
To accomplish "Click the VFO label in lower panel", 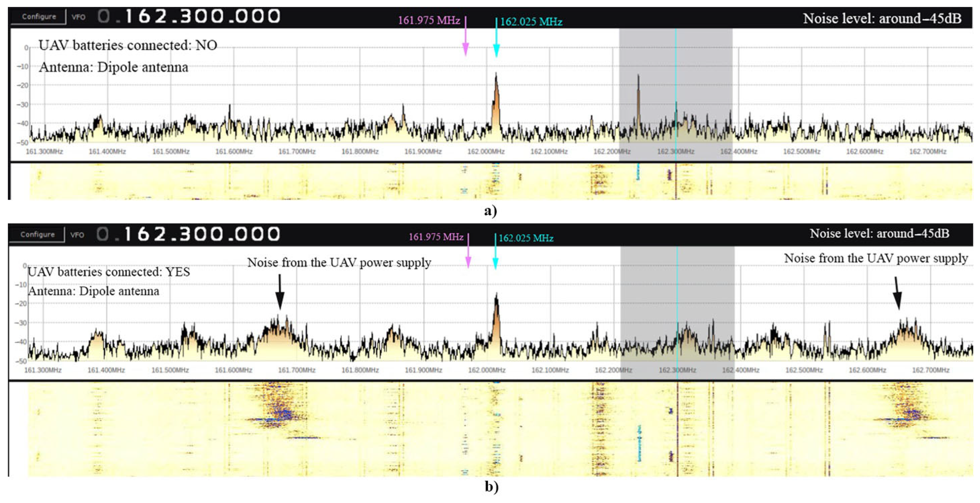I will (77, 235).
